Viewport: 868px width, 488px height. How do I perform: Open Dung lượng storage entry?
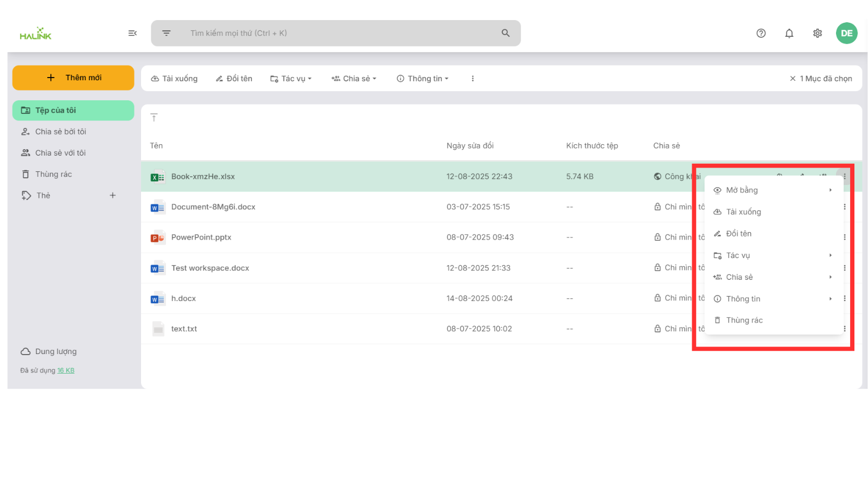pos(49,351)
